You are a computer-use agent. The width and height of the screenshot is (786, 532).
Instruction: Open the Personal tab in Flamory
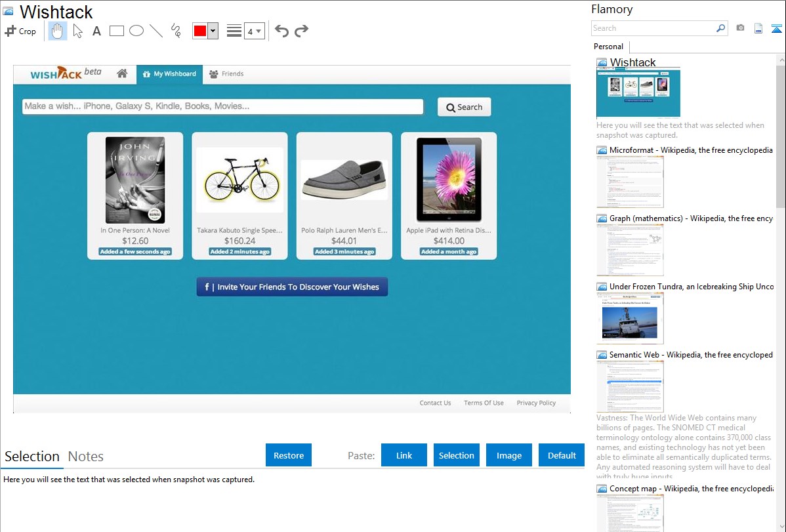609,47
